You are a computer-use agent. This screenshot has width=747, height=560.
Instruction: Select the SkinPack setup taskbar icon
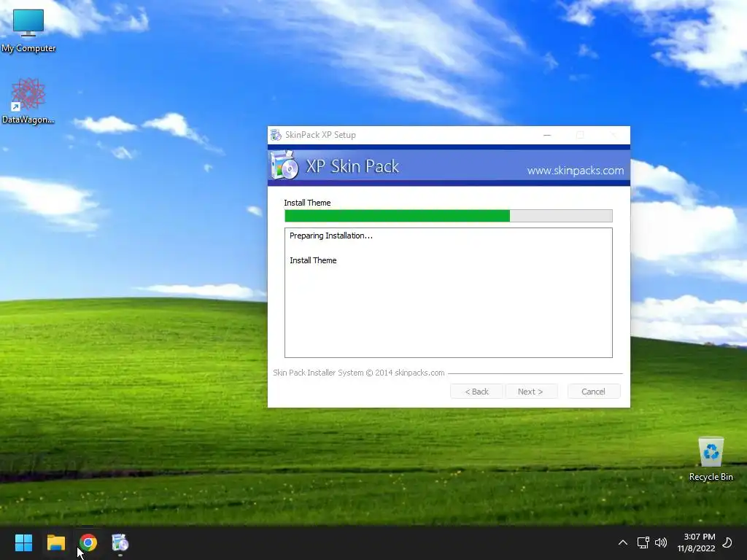120,542
